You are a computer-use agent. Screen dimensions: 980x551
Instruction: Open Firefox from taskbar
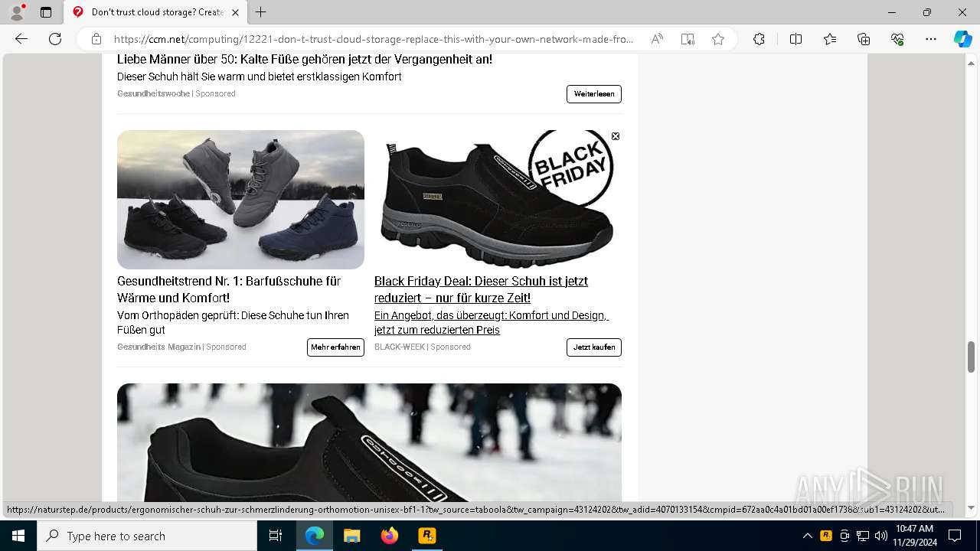point(389,536)
